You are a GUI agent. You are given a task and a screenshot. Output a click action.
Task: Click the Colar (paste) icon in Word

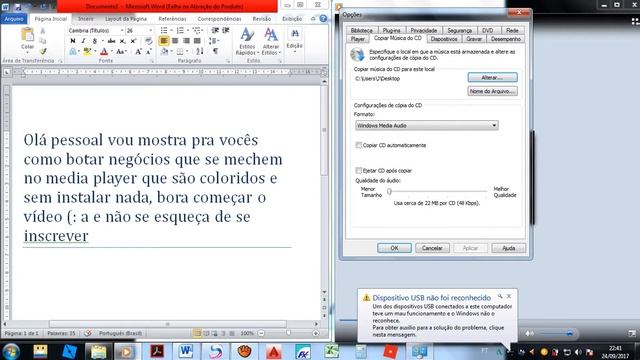click(27, 35)
